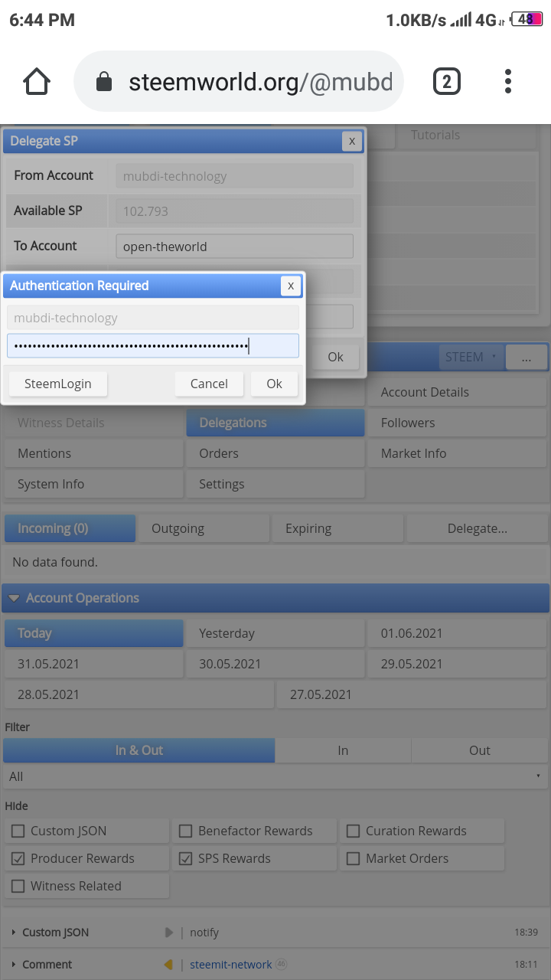Click the Available SP value 102.793

click(234, 211)
